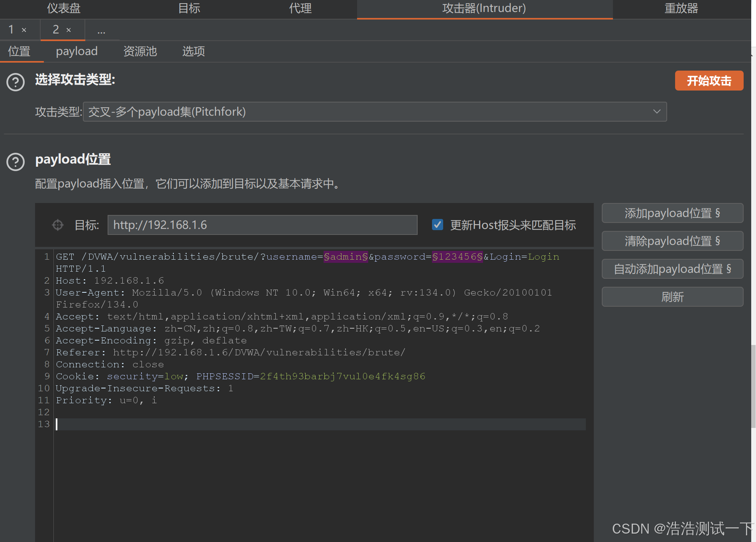Image resolution: width=756 pixels, height=542 pixels.
Task: Click empty line 13 in request editor
Action: (x=320, y=424)
